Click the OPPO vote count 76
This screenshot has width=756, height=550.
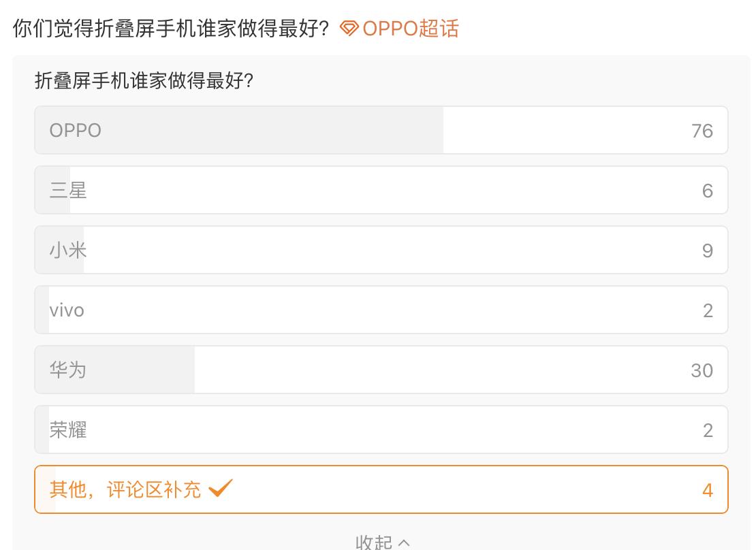pyautogui.click(x=702, y=131)
